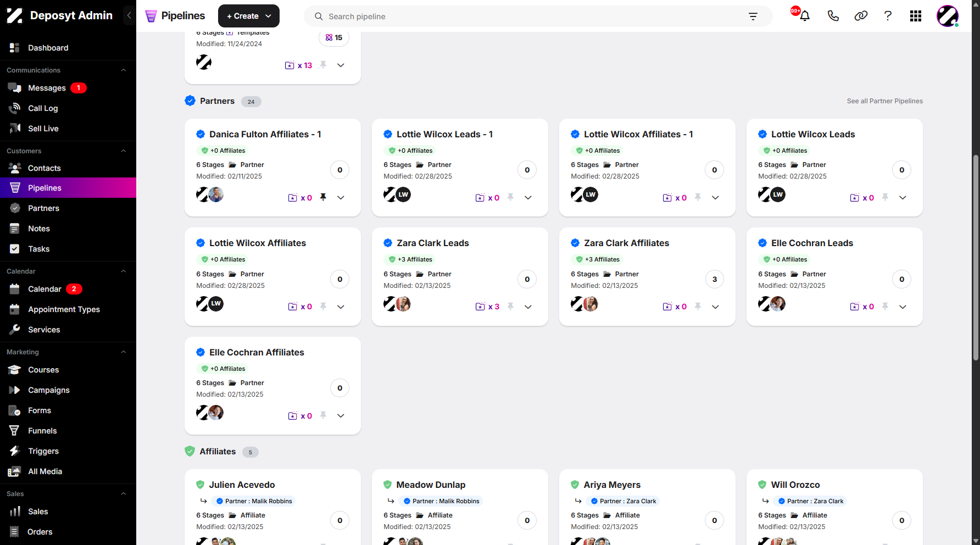Screen dimensions: 980x545
Task: Click the link chain icon in header
Action: coord(861,16)
